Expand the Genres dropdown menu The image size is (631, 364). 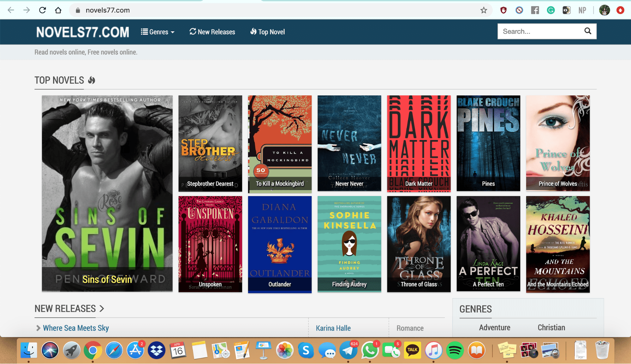click(x=158, y=32)
